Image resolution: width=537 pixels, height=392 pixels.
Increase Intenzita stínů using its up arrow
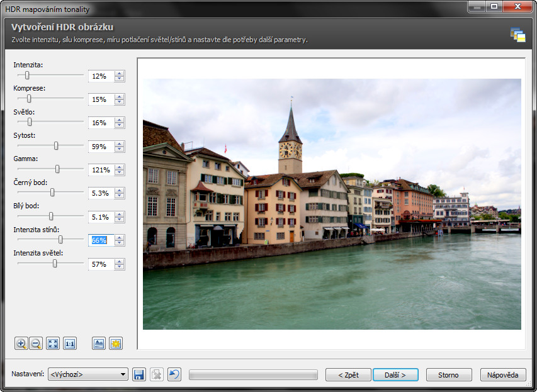coord(120,238)
